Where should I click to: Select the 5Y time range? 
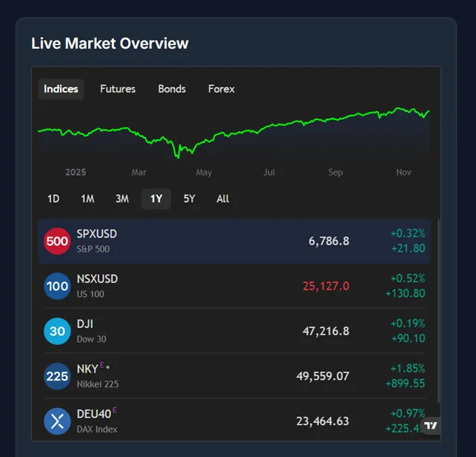click(189, 199)
